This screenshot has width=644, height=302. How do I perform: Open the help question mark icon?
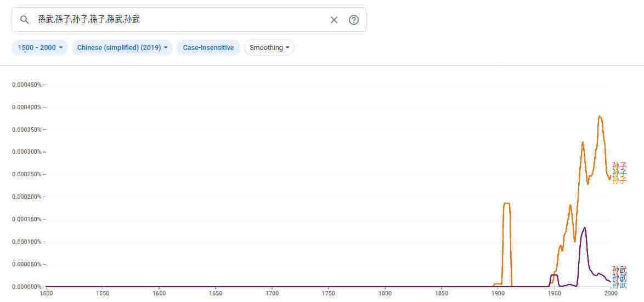(354, 20)
